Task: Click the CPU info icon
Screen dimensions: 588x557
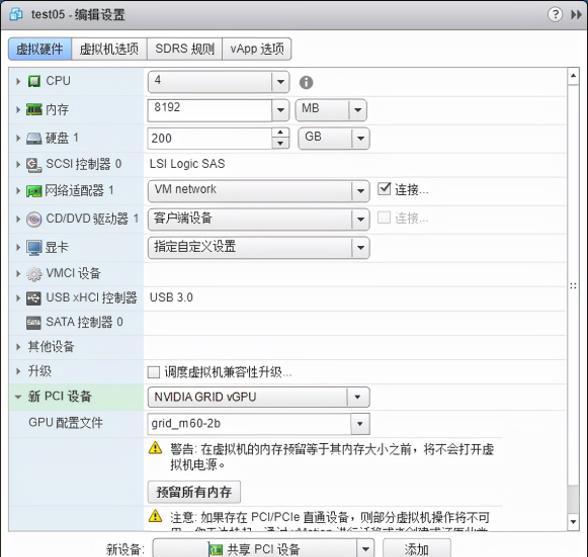Action: [x=306, y=83]
